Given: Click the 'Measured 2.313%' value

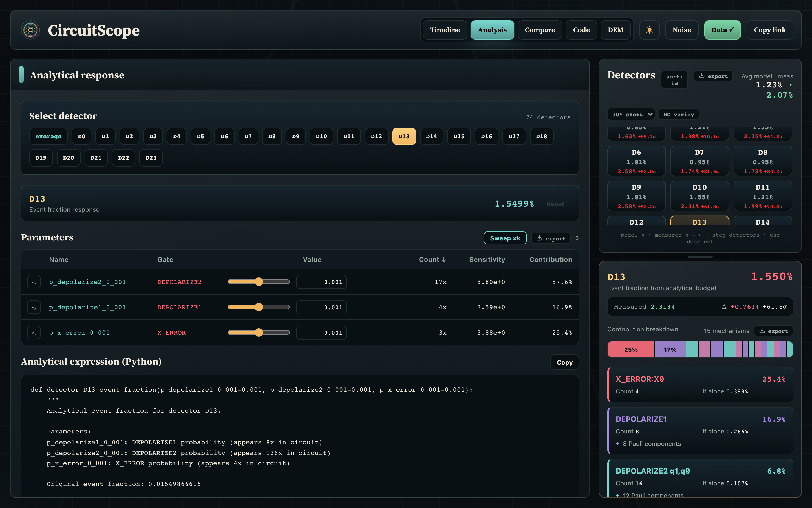Looking at the screenshot, I should click(644, 307).
